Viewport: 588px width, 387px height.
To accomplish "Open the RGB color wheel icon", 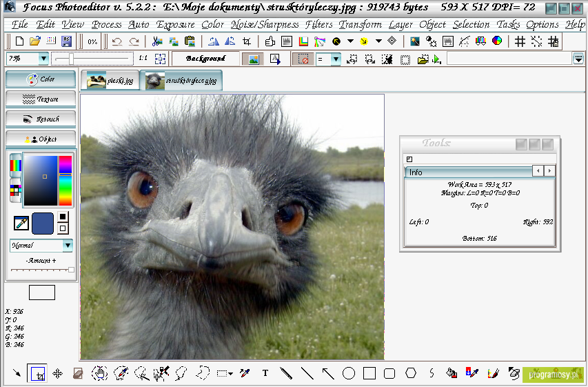I will pyautogui.click(x=497, y=41).
